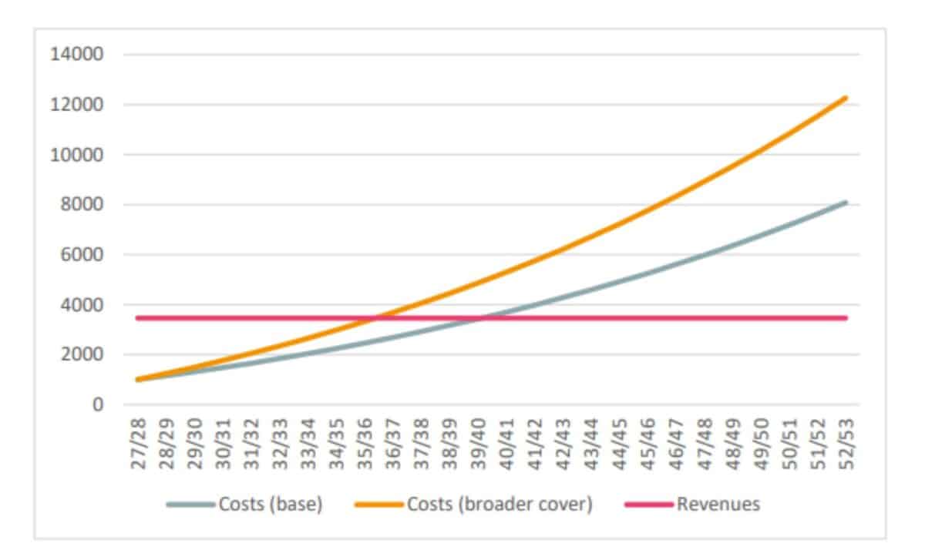
Task: Click the Revenues legend label
Action: pyautogui.click(x=718, y=505)
